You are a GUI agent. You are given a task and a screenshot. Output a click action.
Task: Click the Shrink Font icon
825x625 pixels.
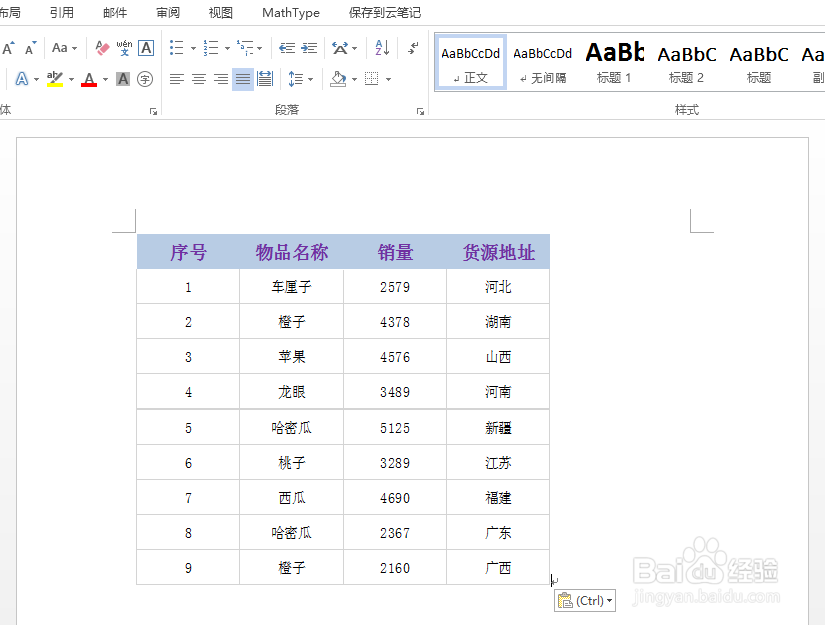(31, 48)
